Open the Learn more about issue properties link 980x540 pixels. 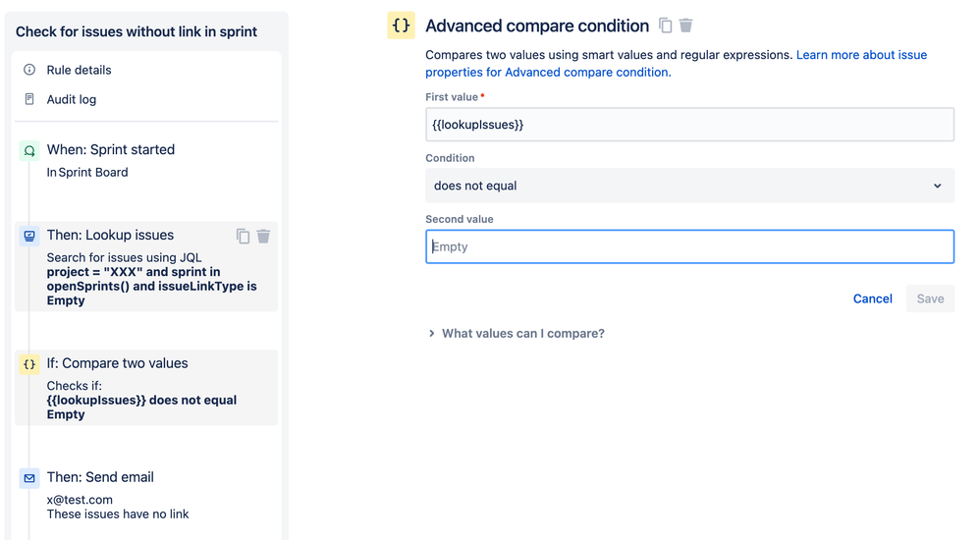pos(861,55)
